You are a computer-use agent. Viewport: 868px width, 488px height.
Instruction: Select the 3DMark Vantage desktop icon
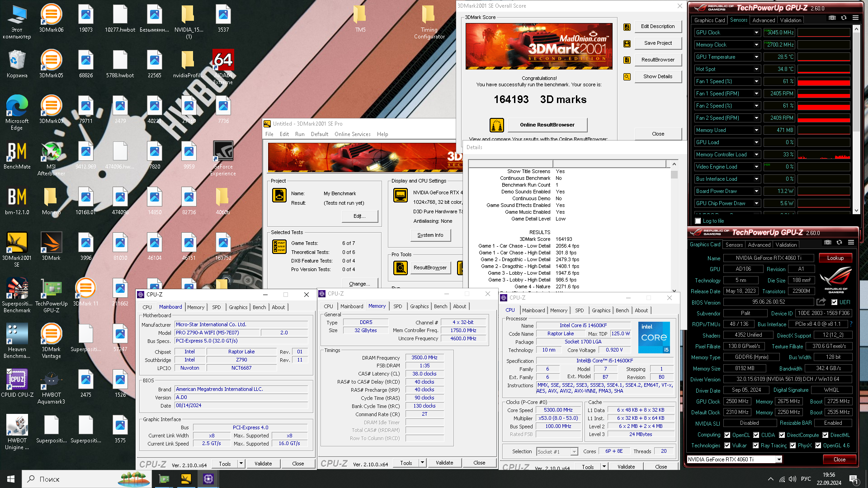coord(51,341)
